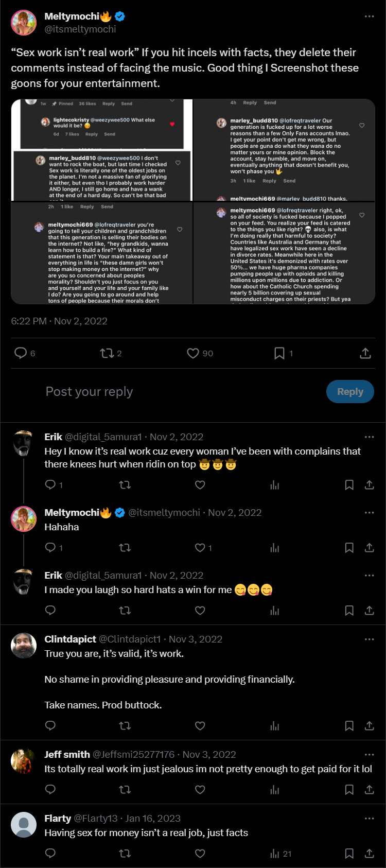Open more options on Clintdapict's reply
Viewport: 386px width, 868px height.
pos(369,639)
